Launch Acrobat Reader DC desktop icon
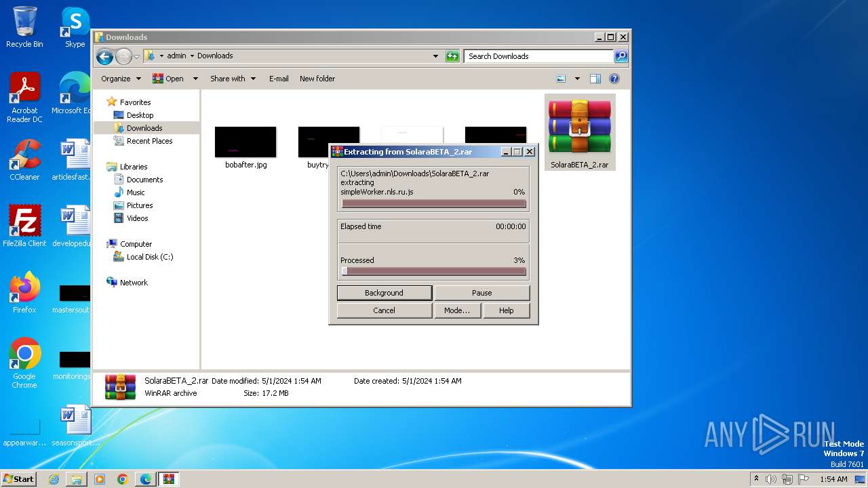Image resolution: width=868 pixels, height=488 pixels. click(24, 98)
